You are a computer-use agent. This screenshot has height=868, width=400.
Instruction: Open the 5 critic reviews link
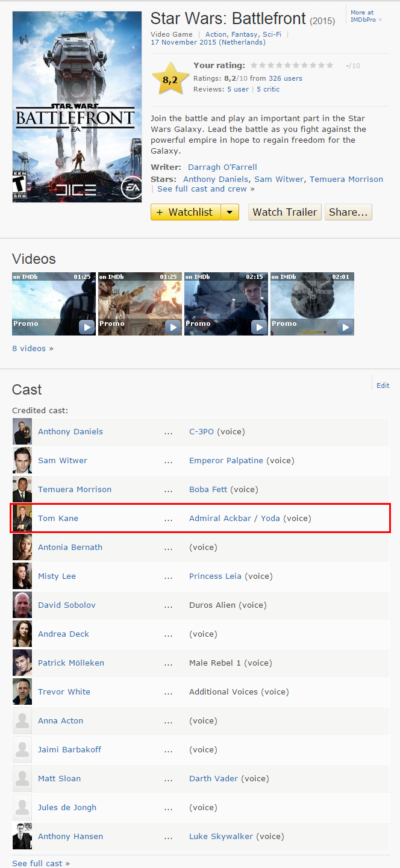click(268, 89)
